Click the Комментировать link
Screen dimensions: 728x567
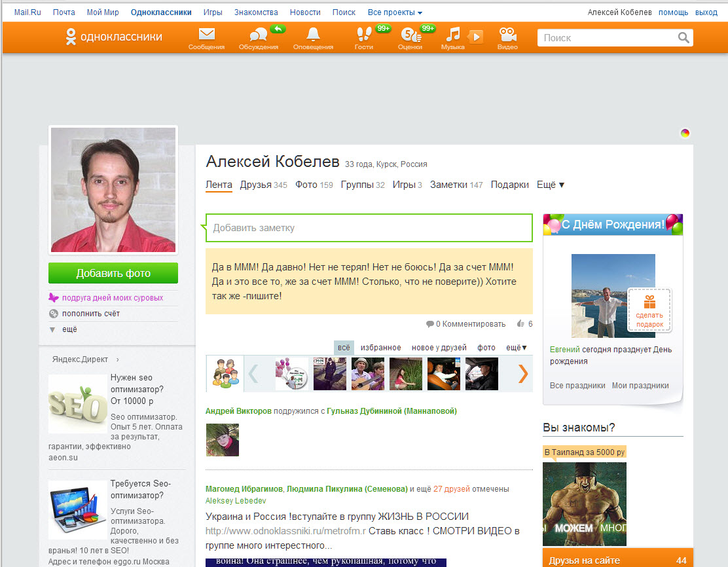coord(473,323)
